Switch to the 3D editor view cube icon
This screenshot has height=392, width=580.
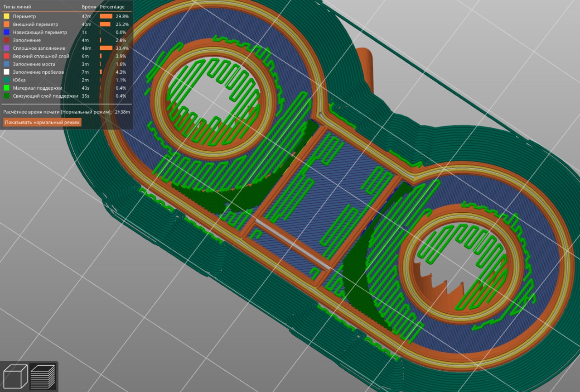coord(14,377)
